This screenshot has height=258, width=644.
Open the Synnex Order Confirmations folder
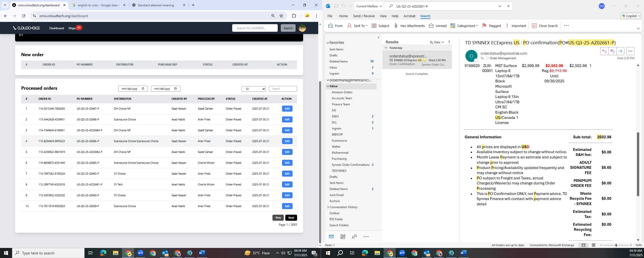click(350, 165)
